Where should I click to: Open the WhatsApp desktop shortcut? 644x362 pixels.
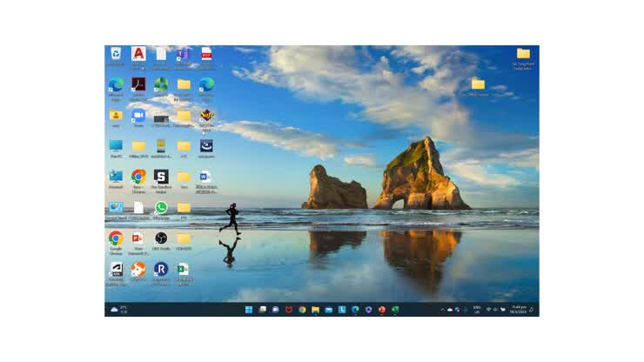161,208
